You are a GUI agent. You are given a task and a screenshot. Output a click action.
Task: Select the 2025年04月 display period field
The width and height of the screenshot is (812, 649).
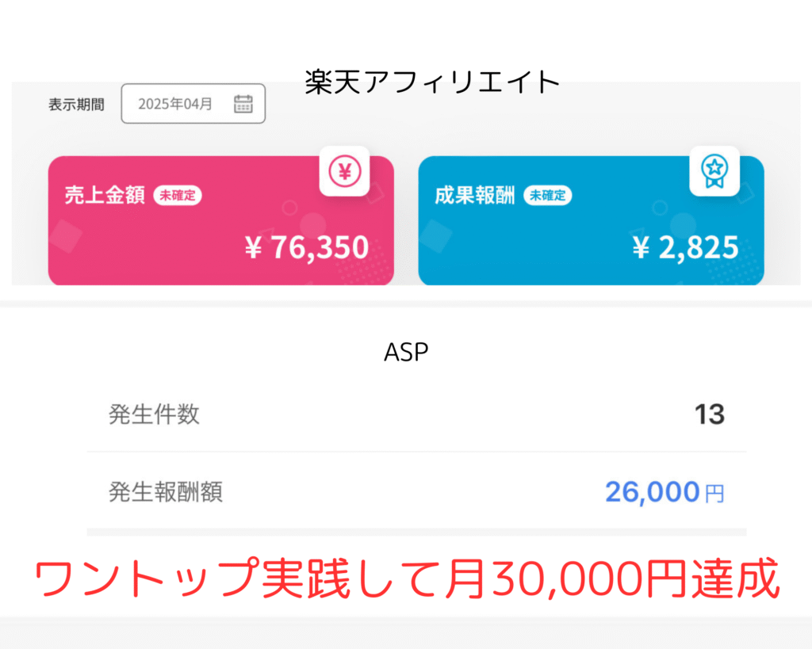[x=193, y=104]
